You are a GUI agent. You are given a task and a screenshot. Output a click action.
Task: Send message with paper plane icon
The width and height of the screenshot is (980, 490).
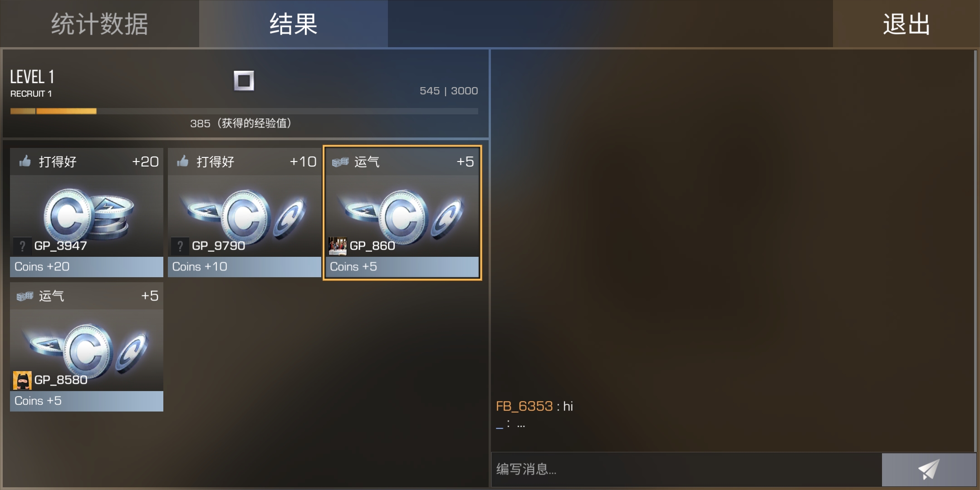point(929,469)
